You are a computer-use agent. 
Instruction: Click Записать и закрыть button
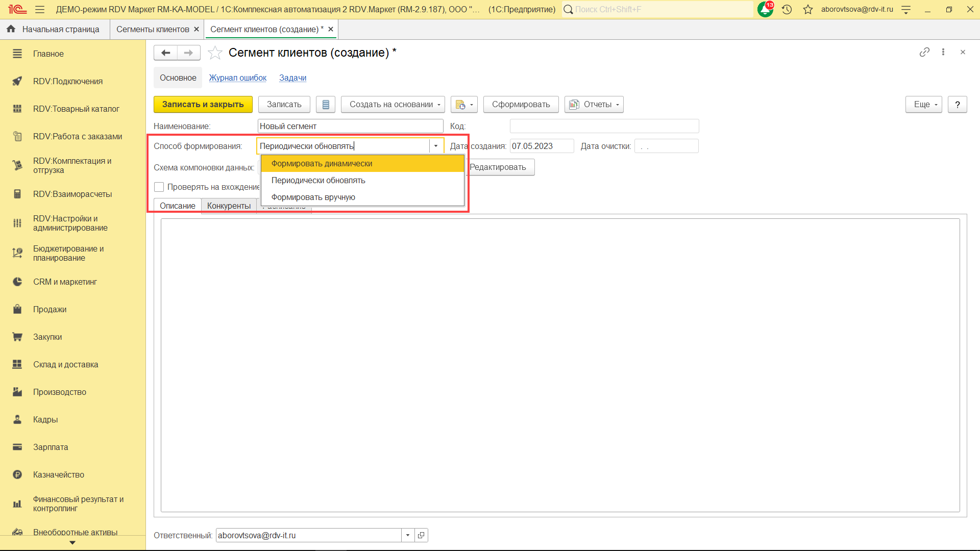(203, 104)
